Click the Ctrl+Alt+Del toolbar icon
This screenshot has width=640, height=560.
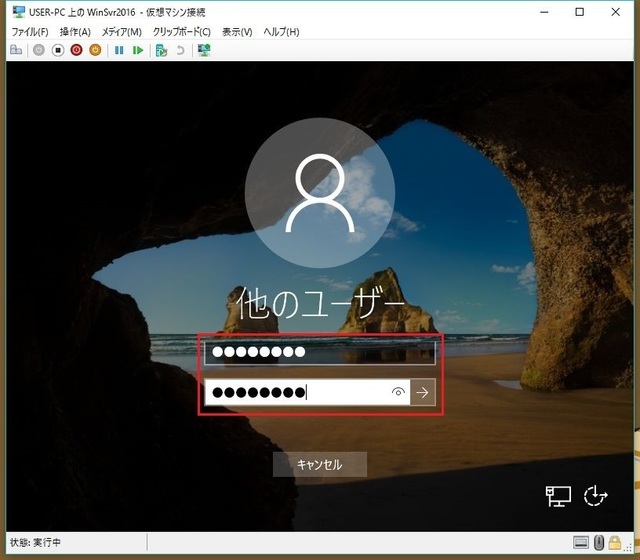(16, 49)
